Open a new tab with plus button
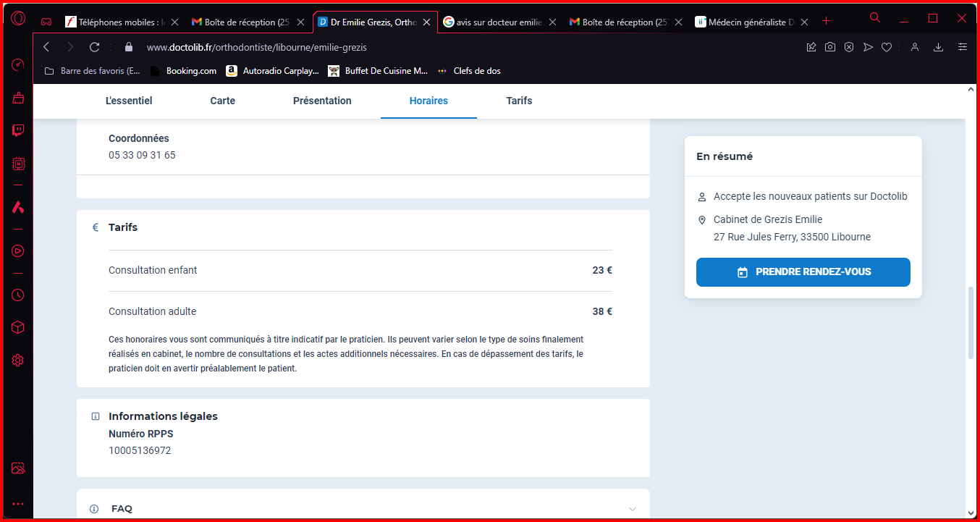The height and width of the screenshot is (522, 980). point(827,22)
